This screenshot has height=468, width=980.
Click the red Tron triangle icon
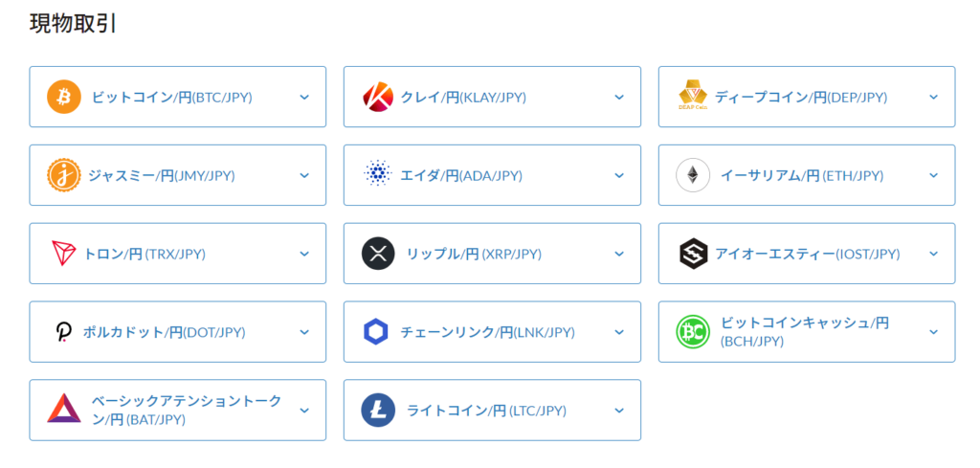coord(63,253)
